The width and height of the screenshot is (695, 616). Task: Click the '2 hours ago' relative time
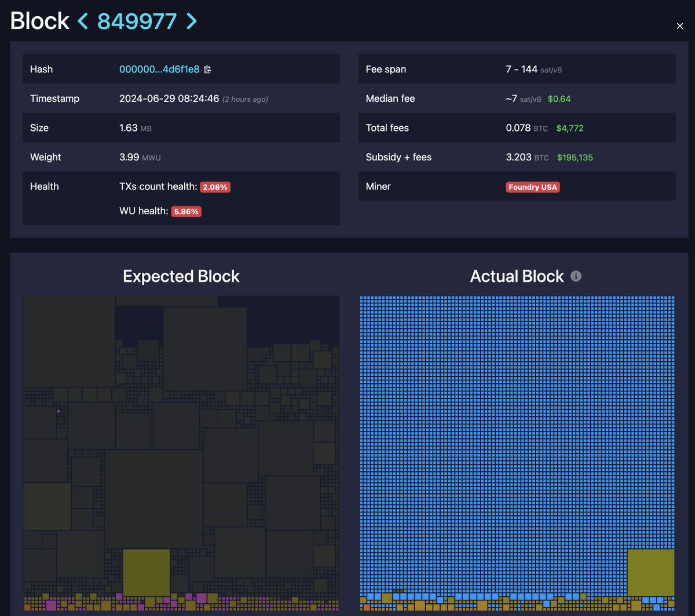pos(245,100)
